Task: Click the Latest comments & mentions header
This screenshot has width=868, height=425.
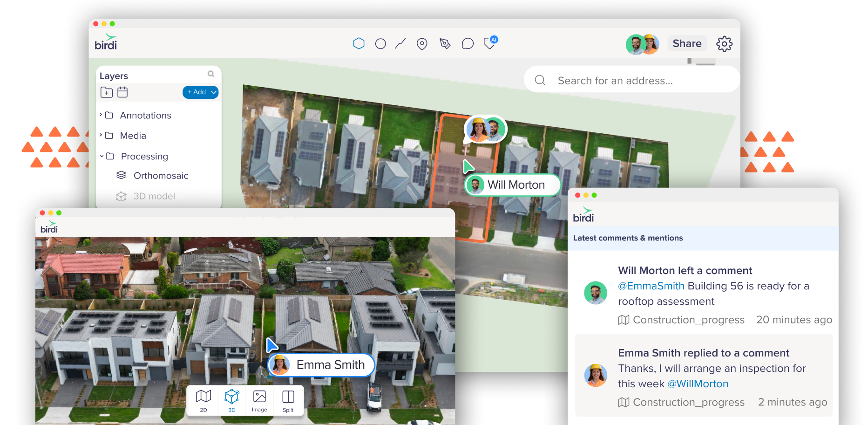Action: (x=628, y=238)
